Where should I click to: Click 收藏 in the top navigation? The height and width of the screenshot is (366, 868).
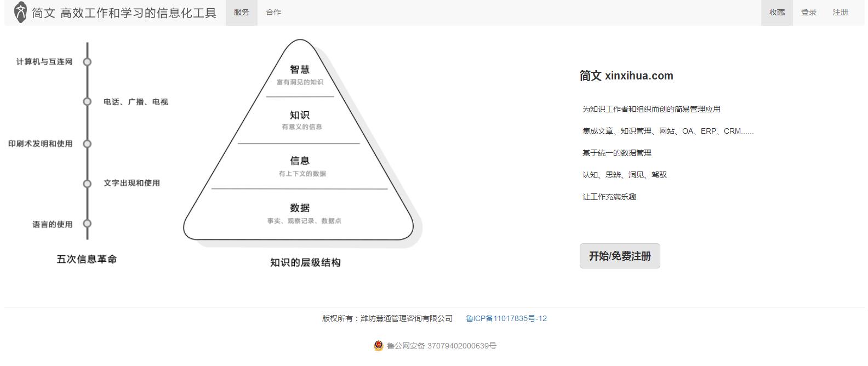pos(776,12)
